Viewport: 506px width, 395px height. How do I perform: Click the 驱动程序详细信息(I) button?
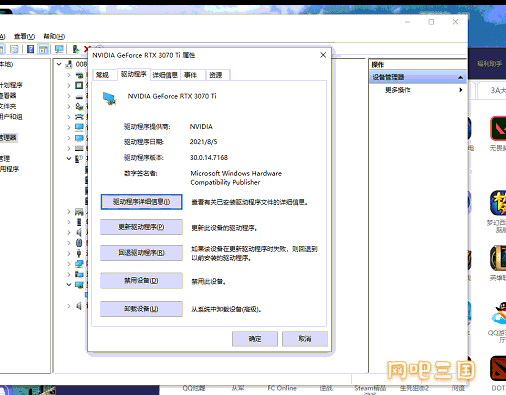coord(141,202)
